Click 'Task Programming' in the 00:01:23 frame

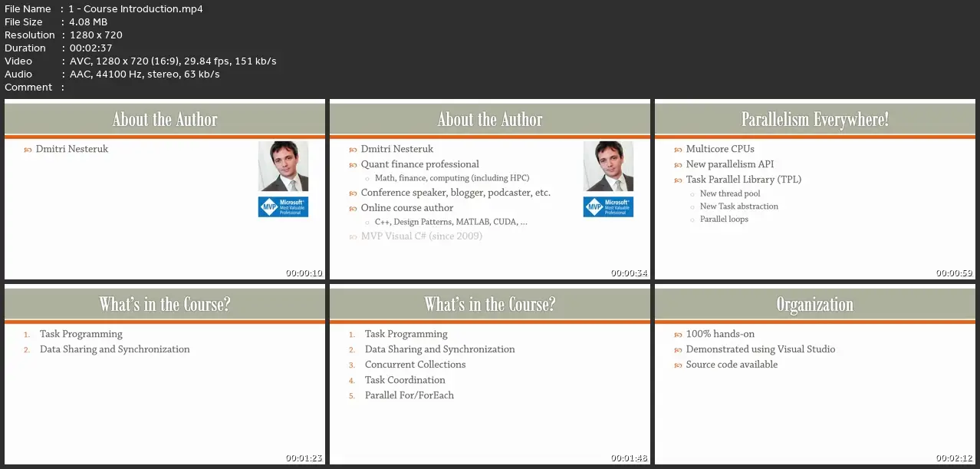81,334
